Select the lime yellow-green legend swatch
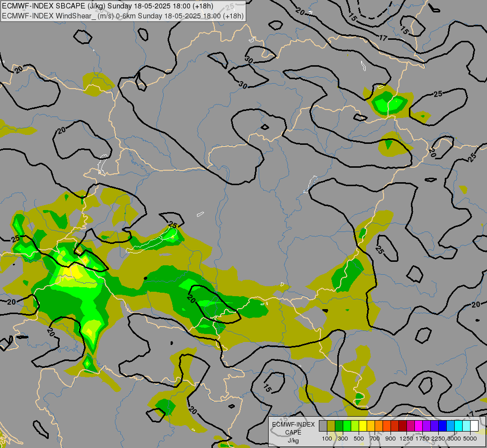487x448 pixels. (x=355, y=426)
